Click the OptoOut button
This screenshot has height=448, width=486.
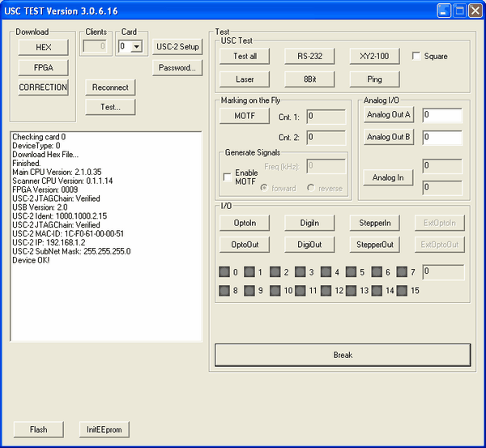(x=245, y=245)
